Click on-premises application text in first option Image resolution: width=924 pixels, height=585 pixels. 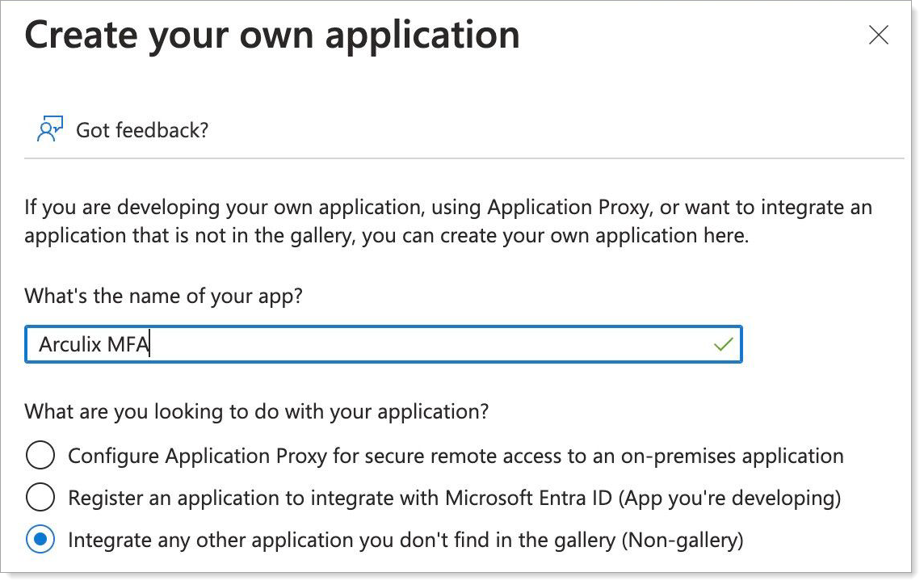point(732,456)
